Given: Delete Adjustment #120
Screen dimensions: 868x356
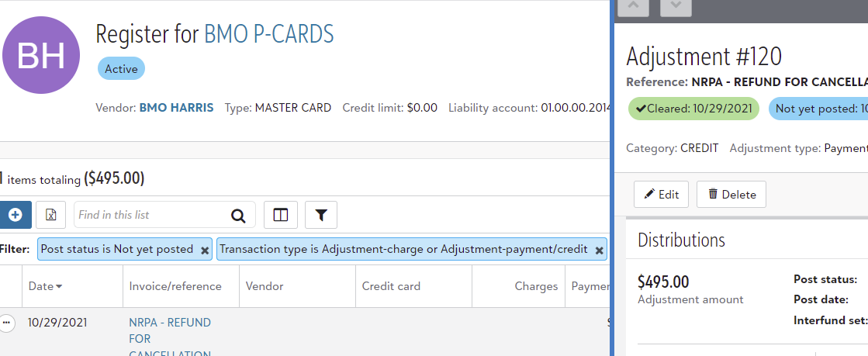Looking at the screenshot, I should click(x=731, y=195).
